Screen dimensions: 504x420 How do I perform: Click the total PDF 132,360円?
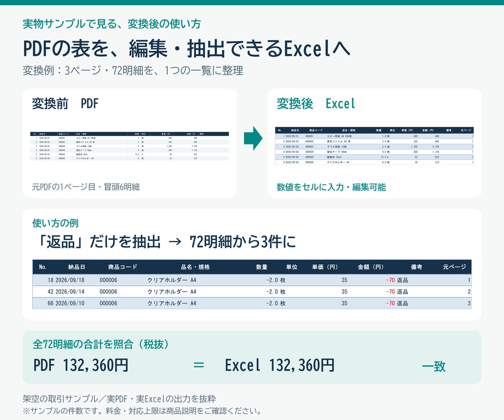[81, 365]
